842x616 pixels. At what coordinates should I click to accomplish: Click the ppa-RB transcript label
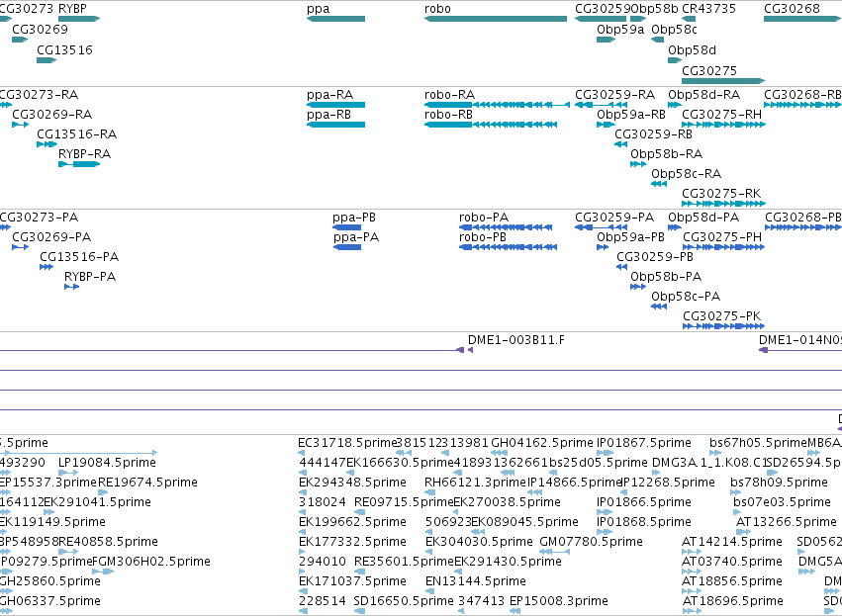pos(328,115)
